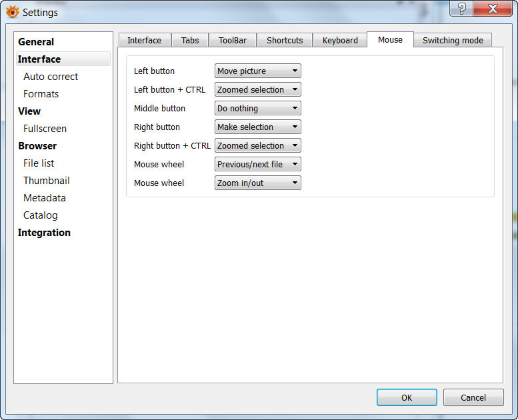Switch to the Tabs tab
The height and width of the screenshot is (420, 518).
point(190,40)
